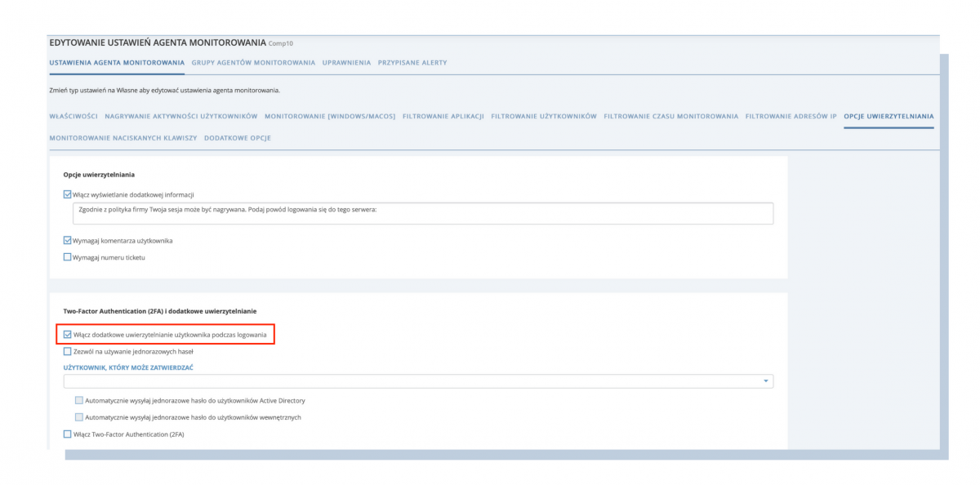Switch to Filtrowanie aplikacji section

[443, 117]
